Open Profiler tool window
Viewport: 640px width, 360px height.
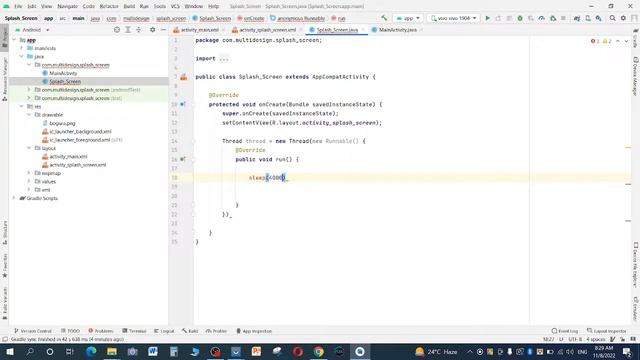[x=216, y=331]
